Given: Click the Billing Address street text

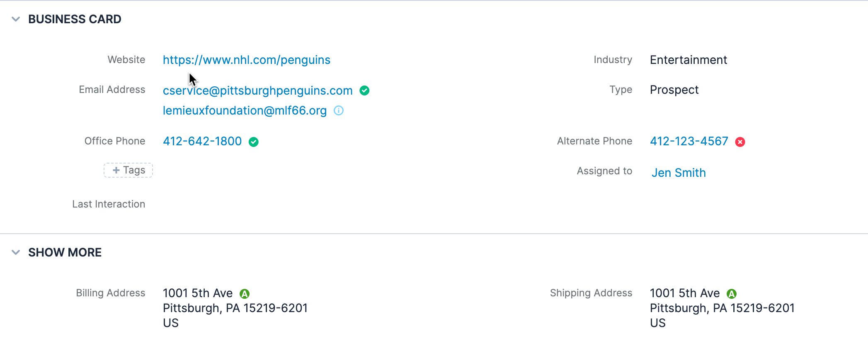Looking at the screenshot, I should coord(197,293).
